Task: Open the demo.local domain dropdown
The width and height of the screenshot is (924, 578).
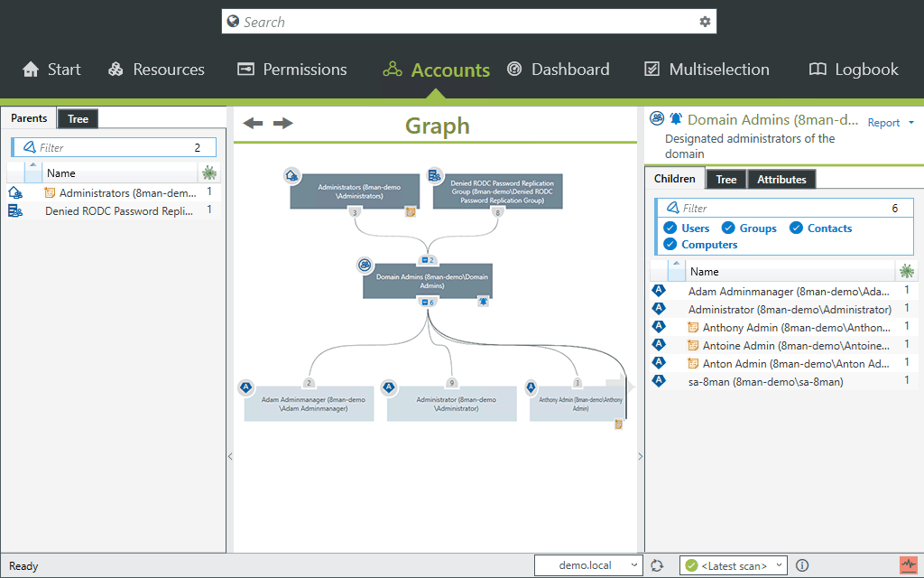Action: (587, 565)
